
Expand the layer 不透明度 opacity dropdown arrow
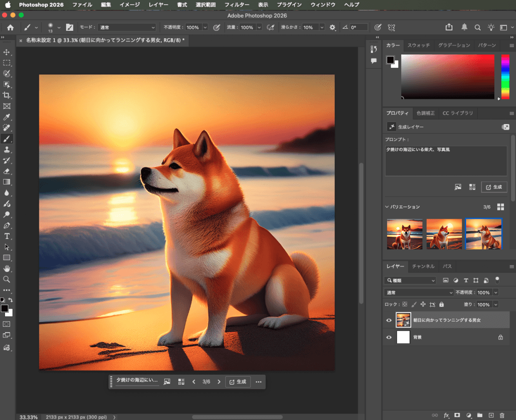click(x=496, y=292)
